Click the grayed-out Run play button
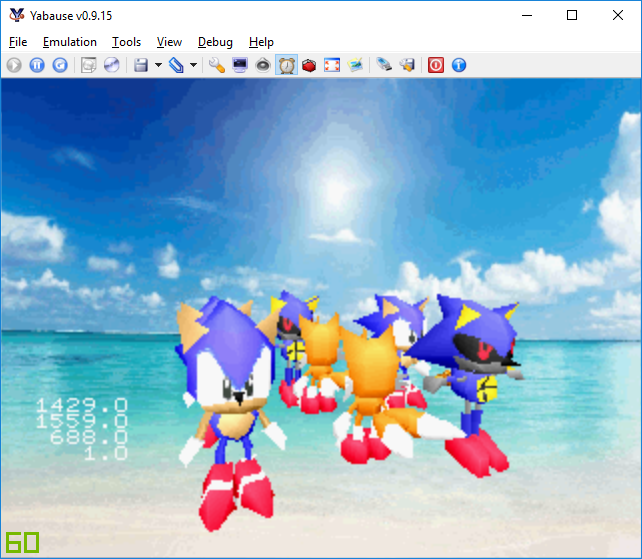 coord(14,65)
